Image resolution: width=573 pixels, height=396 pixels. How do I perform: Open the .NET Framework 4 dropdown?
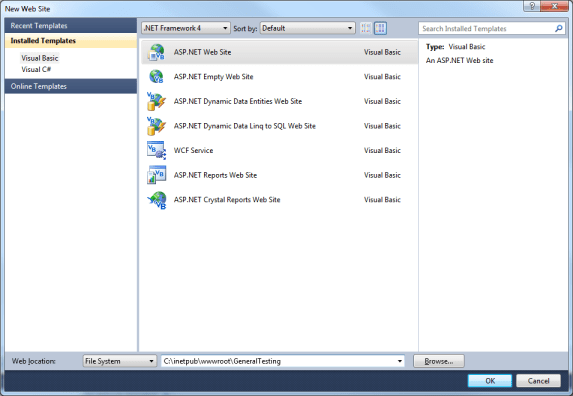pyautogui.click(x=186, y=28)
